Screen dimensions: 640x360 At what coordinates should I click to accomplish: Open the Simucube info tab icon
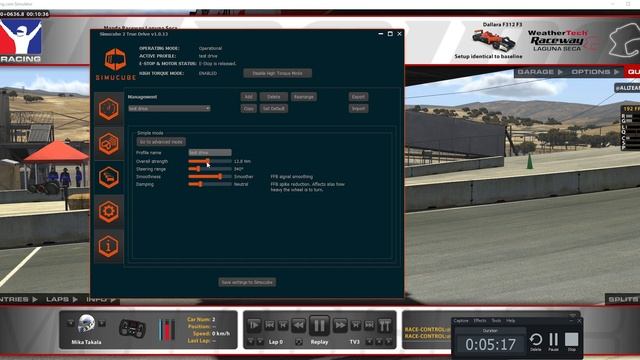109,246
